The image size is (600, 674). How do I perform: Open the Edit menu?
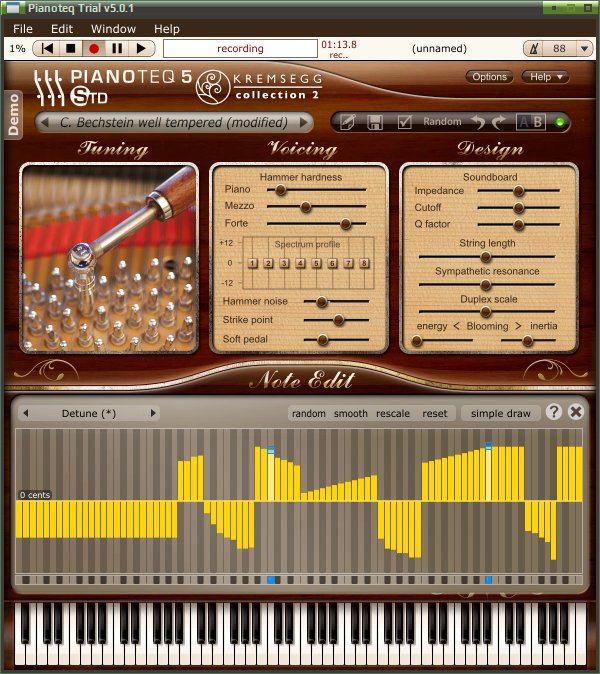pyautogui.click(x=62, y=29)
